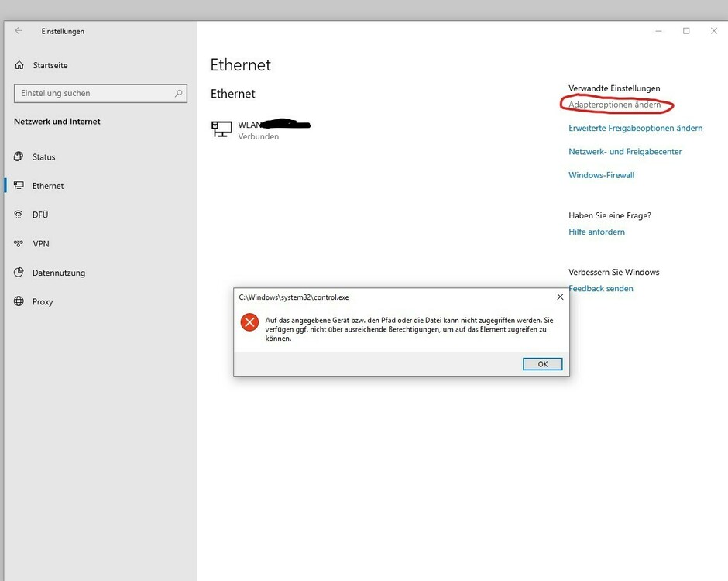Open Datennutzung via its pie chart icon
The width and height of the screenshot is (728, 581).
click(19, 273)
